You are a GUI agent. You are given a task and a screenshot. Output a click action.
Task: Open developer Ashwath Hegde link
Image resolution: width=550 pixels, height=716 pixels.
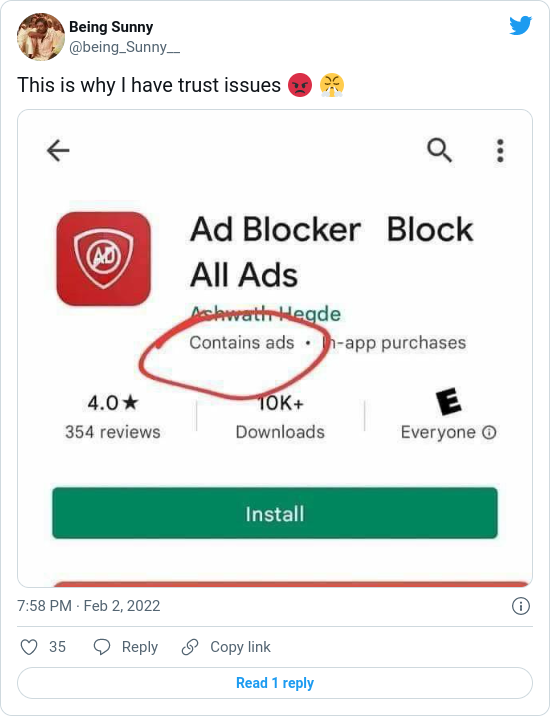pos(265,314)
